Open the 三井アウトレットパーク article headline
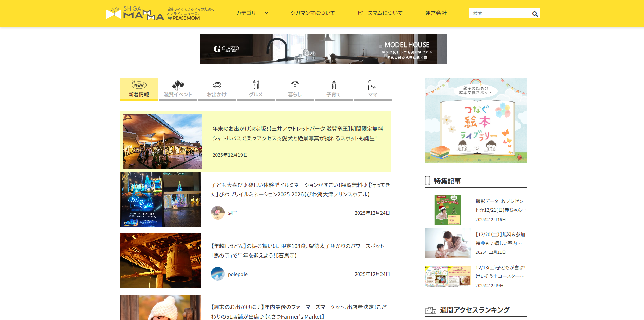 [297, 133]
